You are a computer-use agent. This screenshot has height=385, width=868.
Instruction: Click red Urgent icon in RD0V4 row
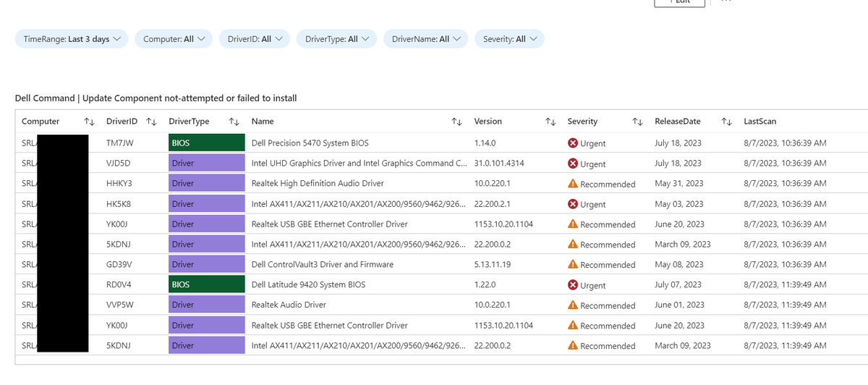click(x=573, y=285)
